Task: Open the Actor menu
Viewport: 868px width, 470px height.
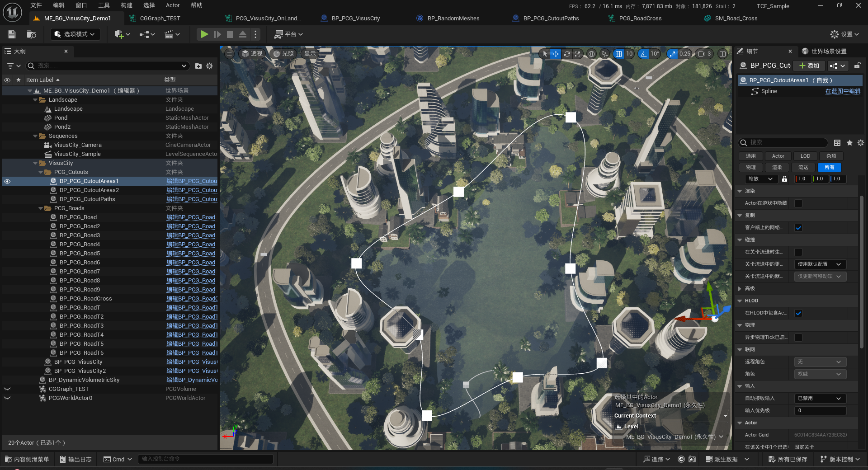Action: click(173, 5)
